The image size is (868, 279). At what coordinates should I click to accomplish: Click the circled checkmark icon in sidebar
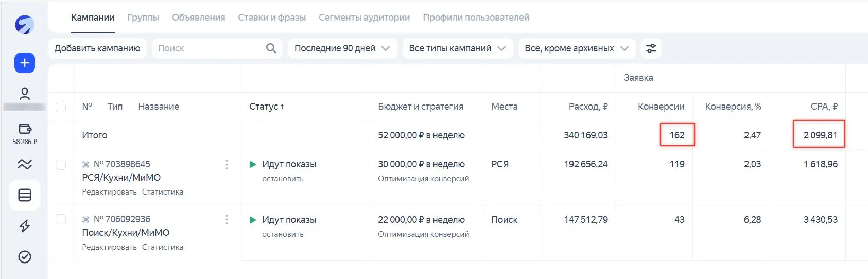point(24,257)
